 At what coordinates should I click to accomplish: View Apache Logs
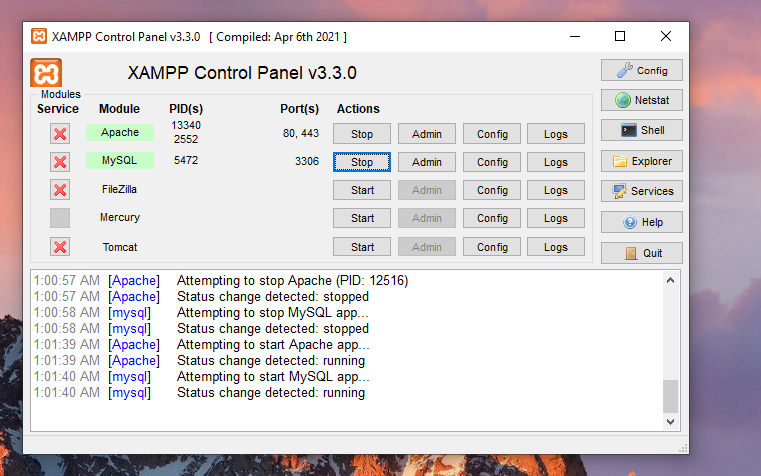(556, 134)
